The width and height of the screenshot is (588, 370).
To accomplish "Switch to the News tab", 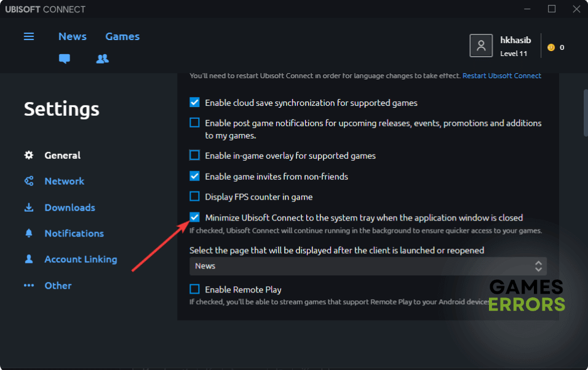I will click(73, 36).
